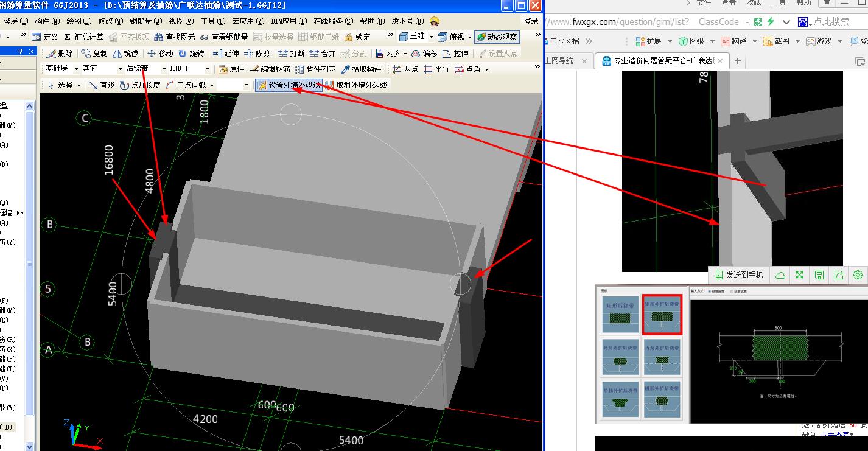Open the 楼层 menu

[x=15, y=21]
